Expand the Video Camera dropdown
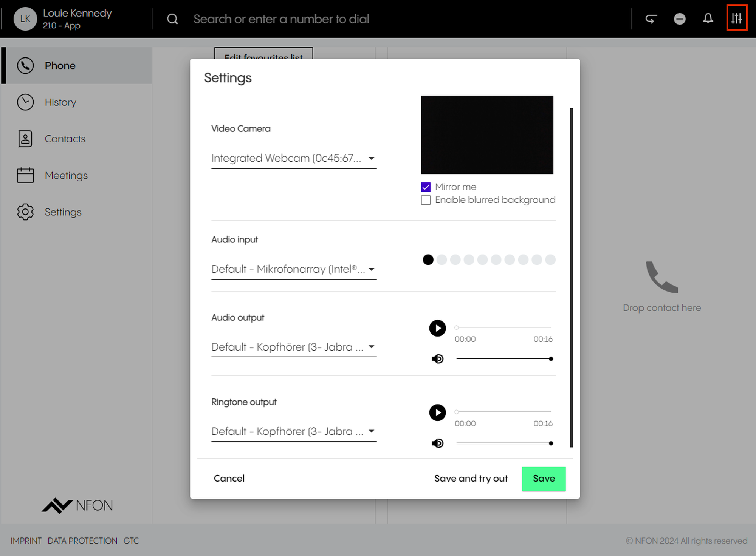The width and height of the screenshot is (756, 556). 293,158
